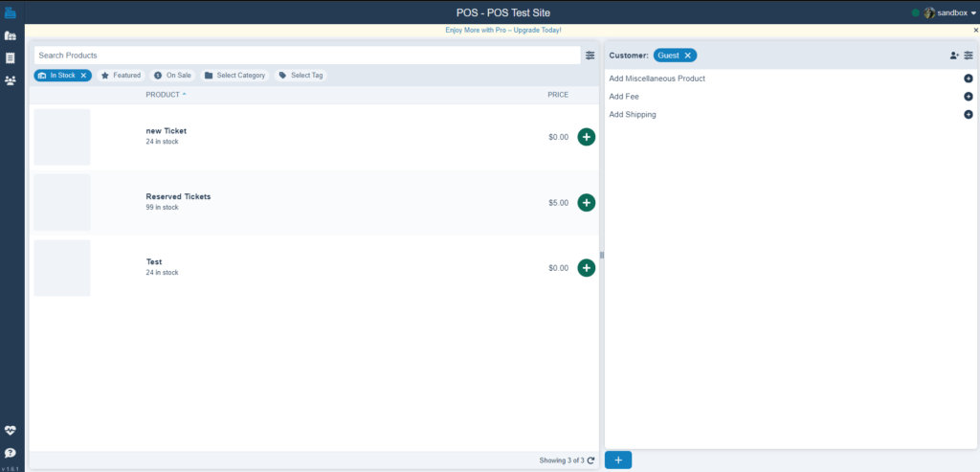The image size is (980, 472).
Task: Remove the In Stock filter
Action: pyautogui.click(x=83, y=76)
